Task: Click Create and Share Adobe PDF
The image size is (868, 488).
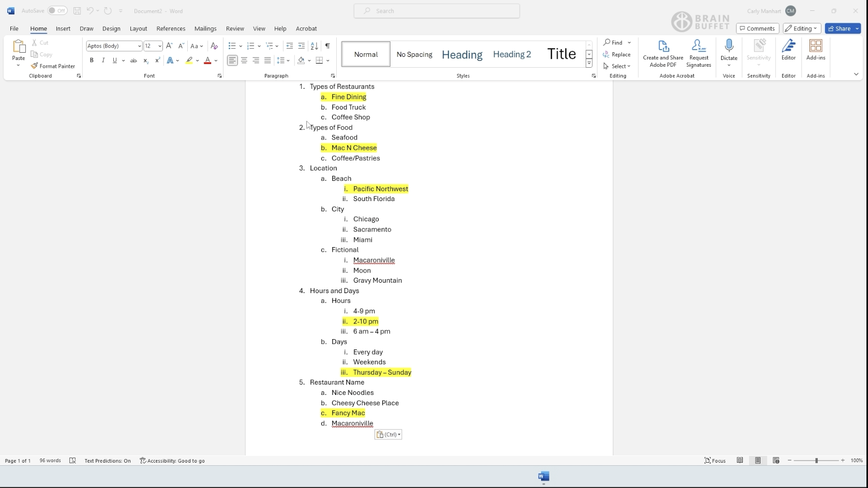Action: pos(663,53)
